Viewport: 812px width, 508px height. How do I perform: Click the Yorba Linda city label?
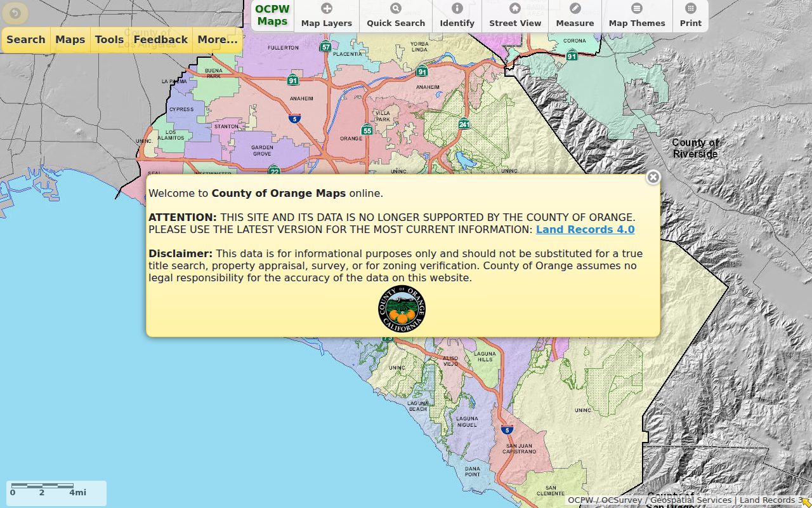(419, 46)
